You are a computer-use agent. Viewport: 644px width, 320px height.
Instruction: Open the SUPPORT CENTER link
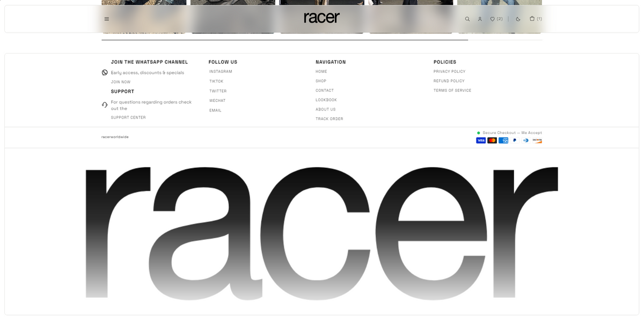point(128,117)
